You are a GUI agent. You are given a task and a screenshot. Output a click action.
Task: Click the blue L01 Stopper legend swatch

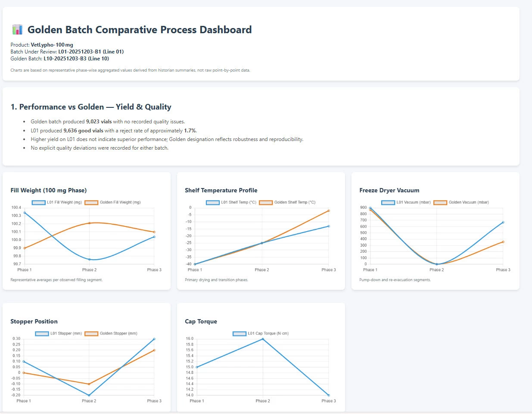(x=42, y=334)
